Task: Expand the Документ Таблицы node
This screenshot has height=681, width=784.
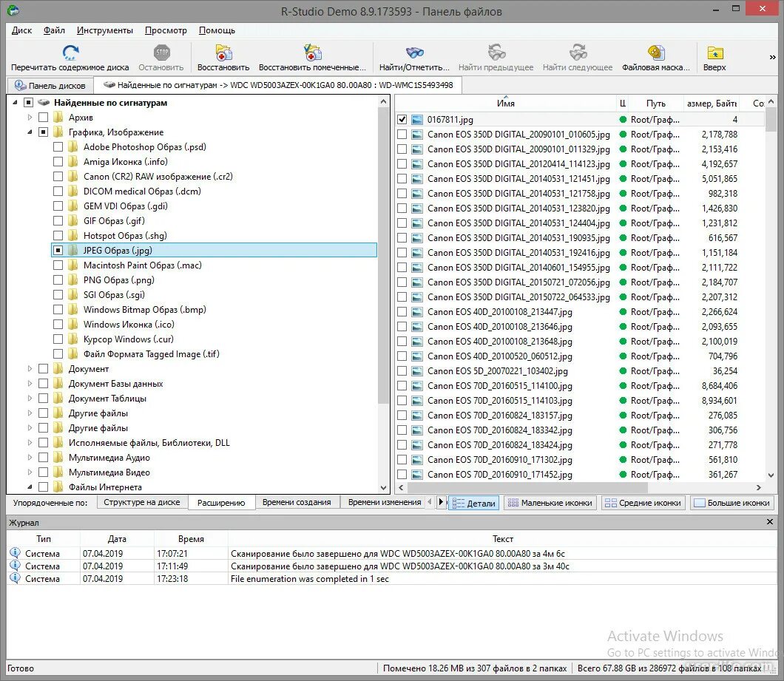Action: pos(30,399)
